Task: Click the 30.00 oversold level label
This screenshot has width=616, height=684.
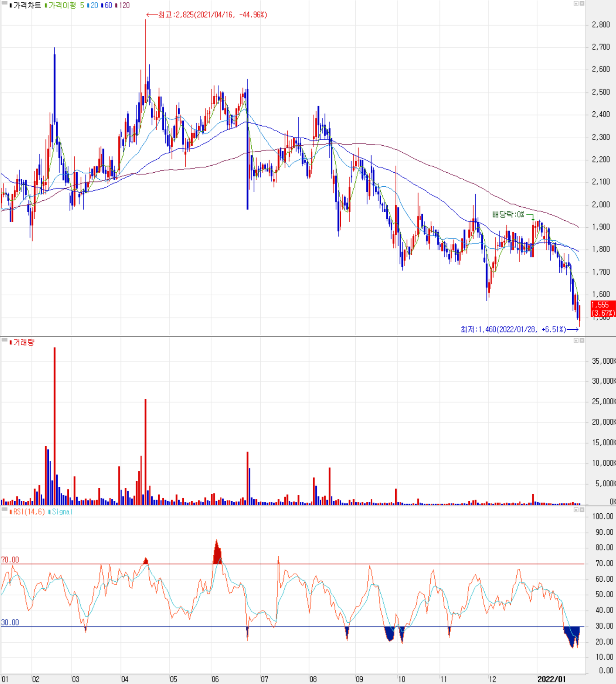Action: [10, 622]
